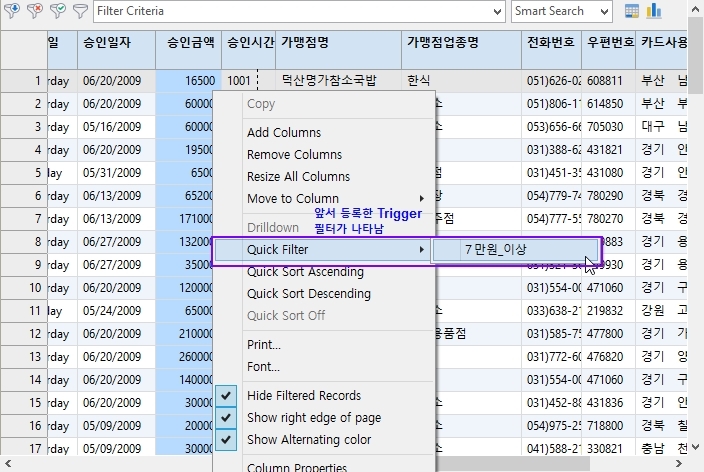Open the calendar grid icon in toolbar

click(x=632, y=11)
